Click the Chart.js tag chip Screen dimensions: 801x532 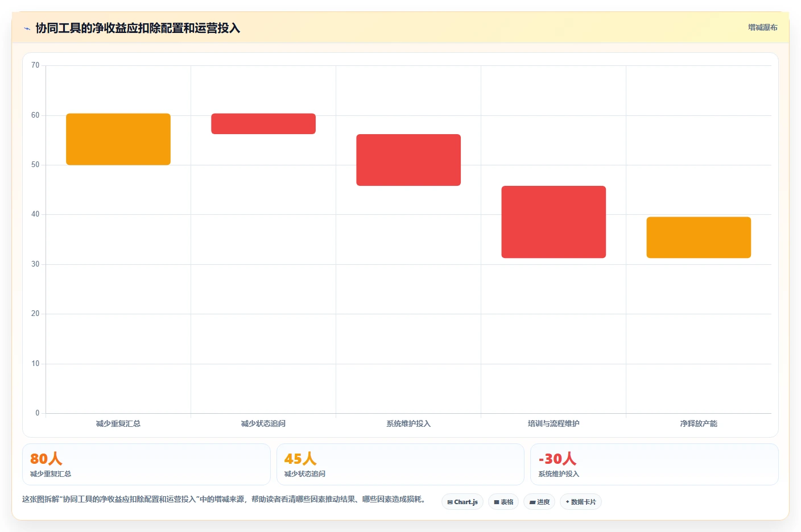tap(463, 502)
